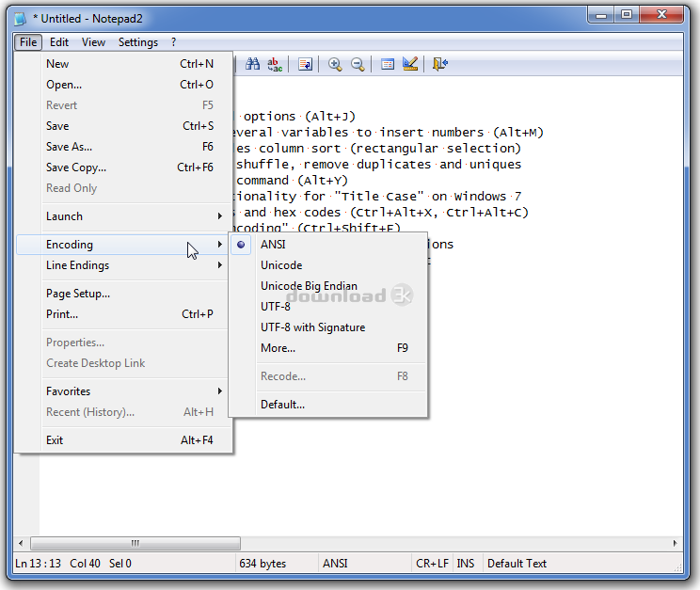Open the Select Scheme toolbar icon

[x=388, y=64]
